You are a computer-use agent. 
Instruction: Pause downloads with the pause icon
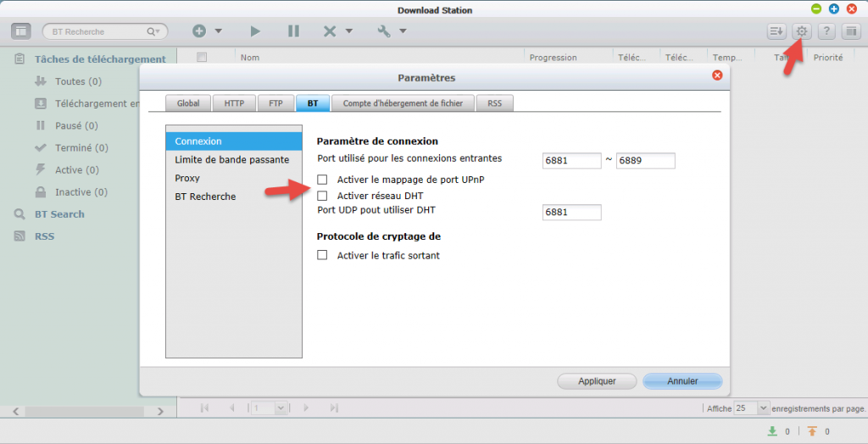(x=293, y=31)
